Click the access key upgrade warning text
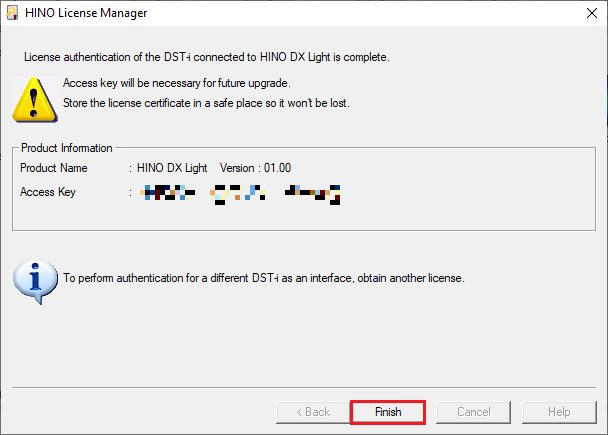This screenshot has width=608, height=435. pyautogui.click(x=177, y=83)
